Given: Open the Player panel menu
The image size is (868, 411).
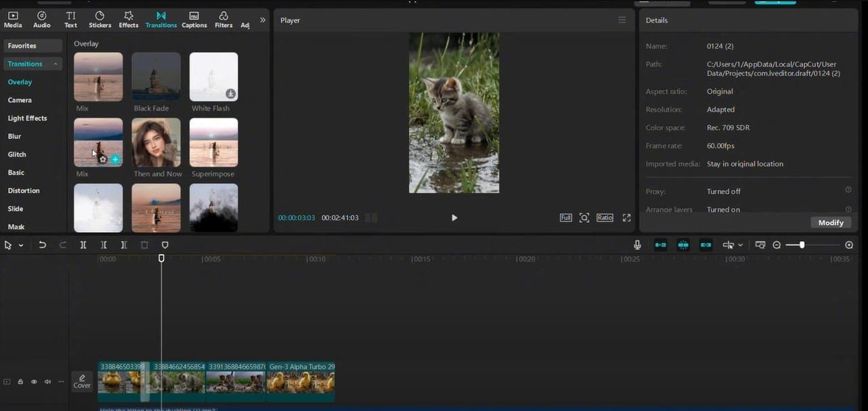Looking at the screenshot, I should [x=622, y=20].
